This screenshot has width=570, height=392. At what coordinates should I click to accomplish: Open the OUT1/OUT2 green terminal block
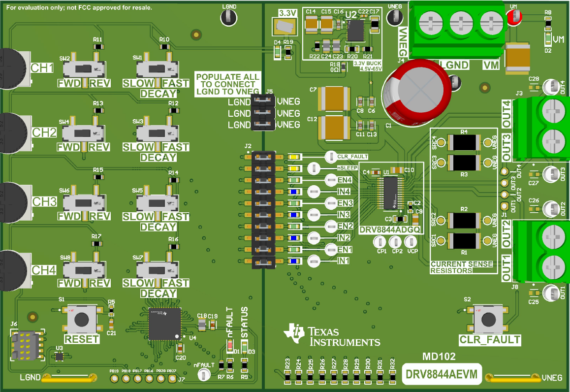click(539, 251)
